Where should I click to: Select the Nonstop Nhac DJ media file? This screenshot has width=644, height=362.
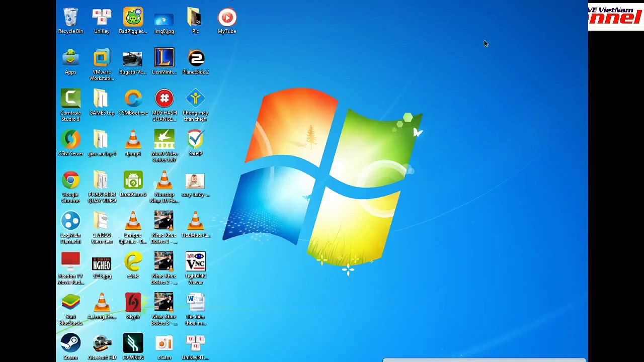[x=164, y=187]
